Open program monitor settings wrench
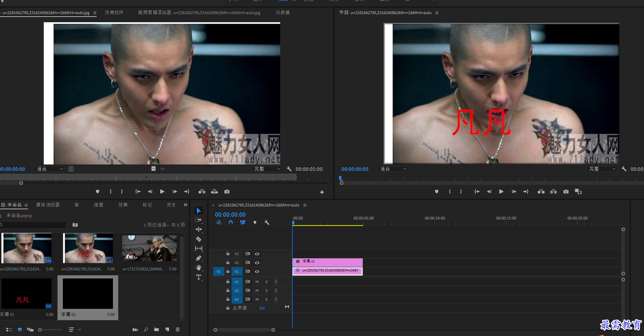The width and height of the screenshot is (644, 336). [624, 169]
